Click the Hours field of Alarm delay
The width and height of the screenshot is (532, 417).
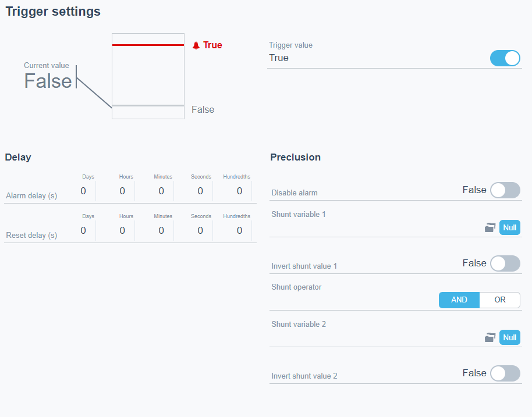point(122,191)
